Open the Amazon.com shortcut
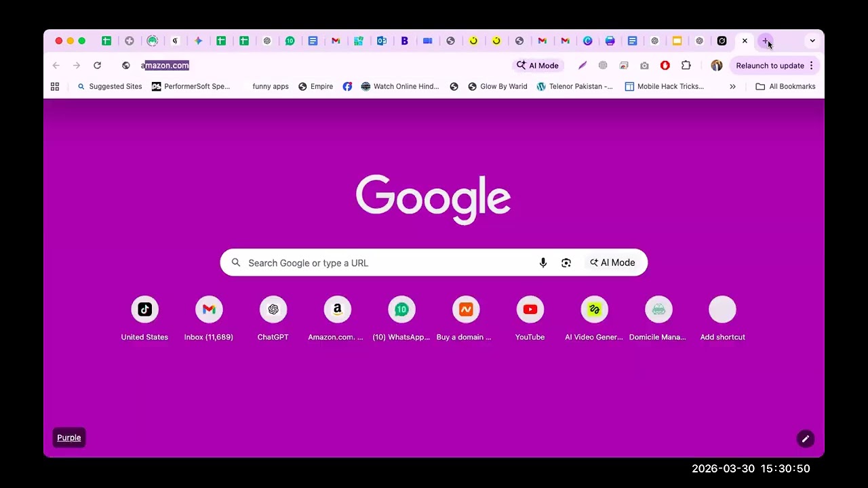 point(337,319)
